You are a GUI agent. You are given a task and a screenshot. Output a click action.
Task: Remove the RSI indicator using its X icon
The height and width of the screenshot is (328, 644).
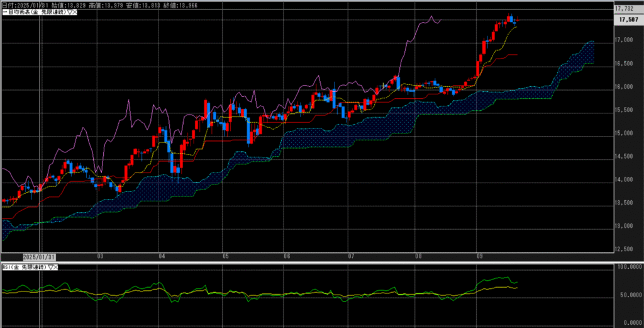click(x=55, y=268)
